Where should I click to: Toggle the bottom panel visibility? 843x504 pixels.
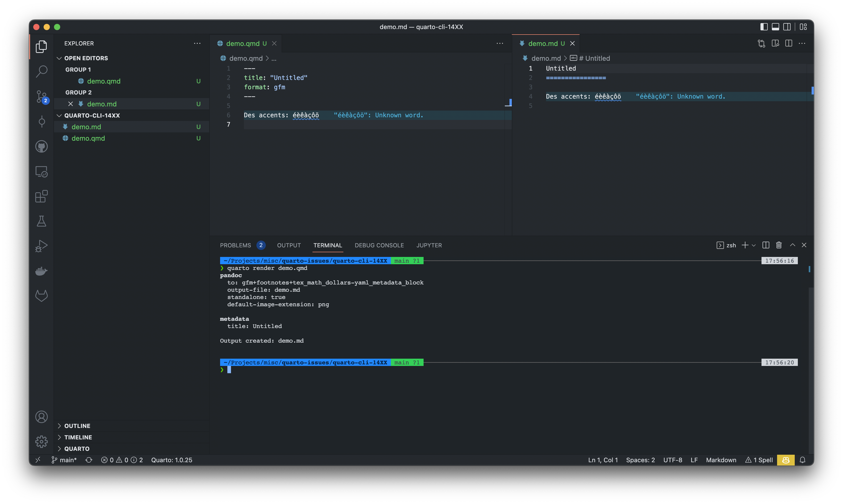click(x=775, y=26)
